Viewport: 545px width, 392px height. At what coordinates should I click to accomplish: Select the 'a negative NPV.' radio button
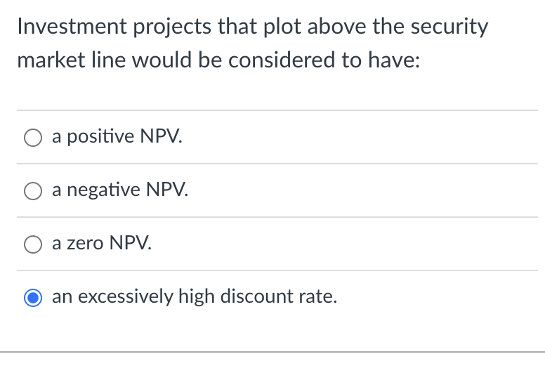tap(33, 191)
